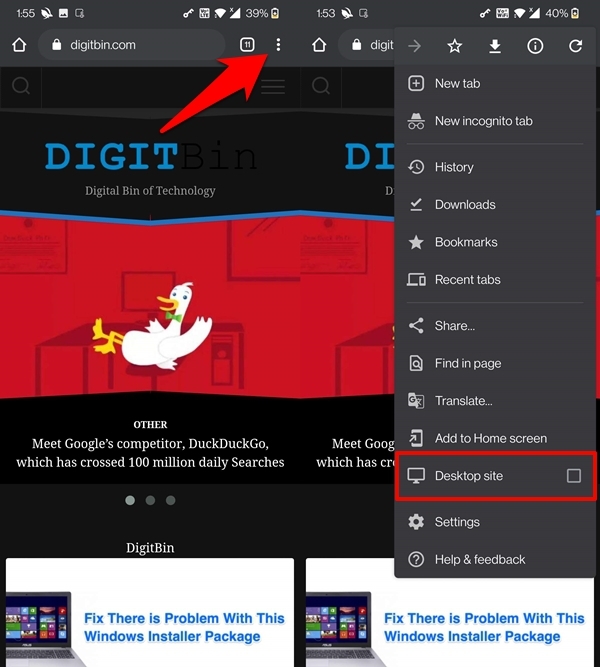Open Settings from Chrome menu

(494, 522)
